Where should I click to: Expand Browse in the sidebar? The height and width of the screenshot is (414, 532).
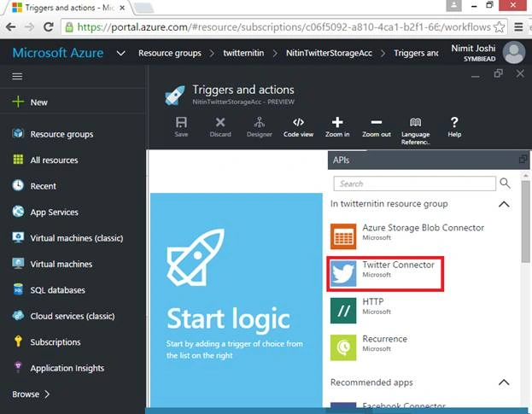pos(31,394)
